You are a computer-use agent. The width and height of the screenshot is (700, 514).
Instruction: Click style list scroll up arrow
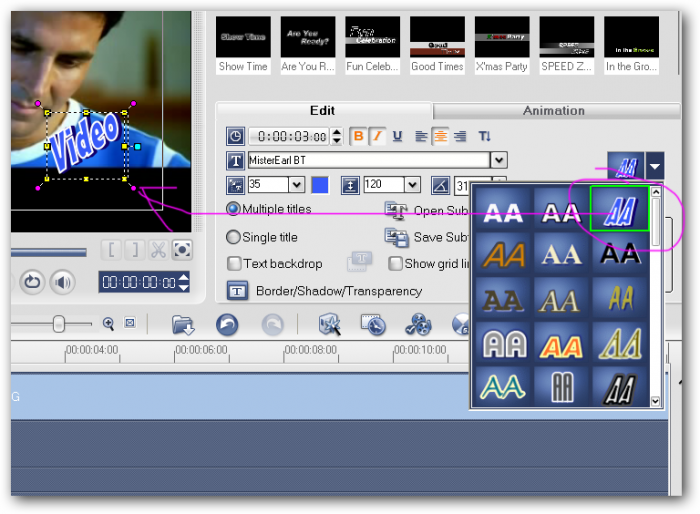(x=655, y=192)
